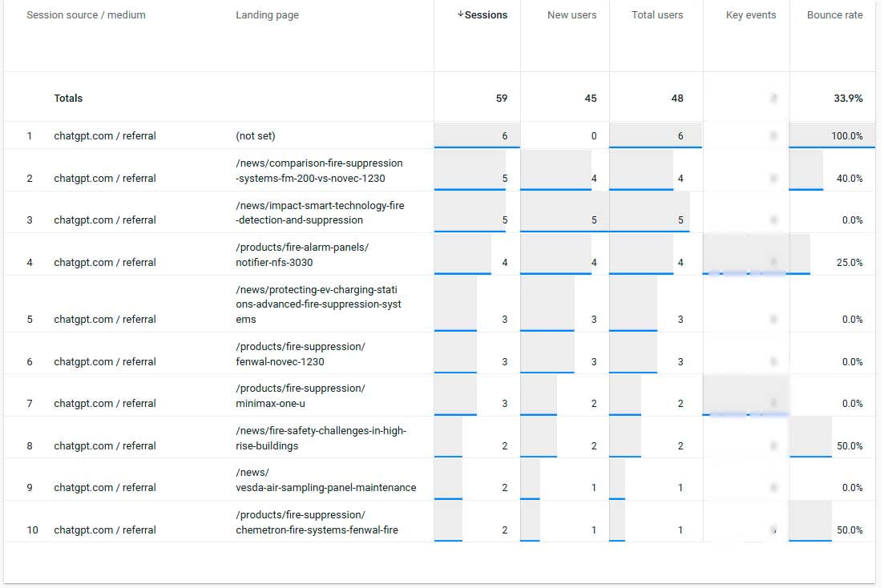
Task: Sort table by Total users column
Action: pyautogui.click(x=657, y=15)
